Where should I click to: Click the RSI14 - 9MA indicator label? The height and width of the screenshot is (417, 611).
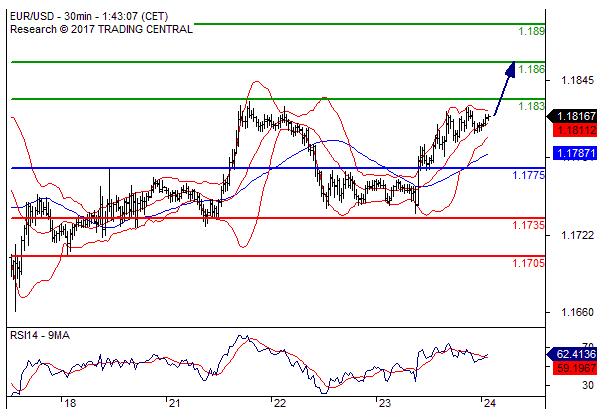[x=40, y=335]
